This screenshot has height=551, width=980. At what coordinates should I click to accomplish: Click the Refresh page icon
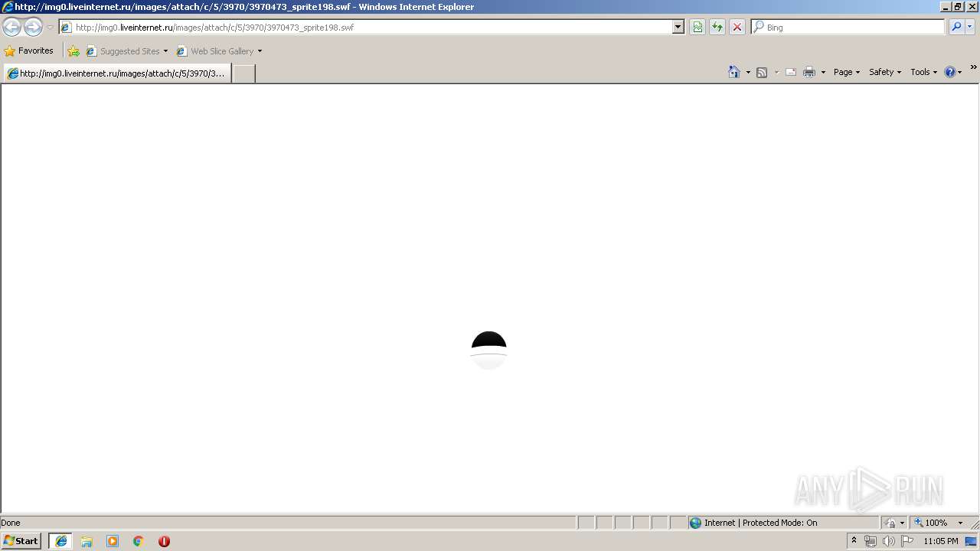pyautogui.click(x=717, y=28)
